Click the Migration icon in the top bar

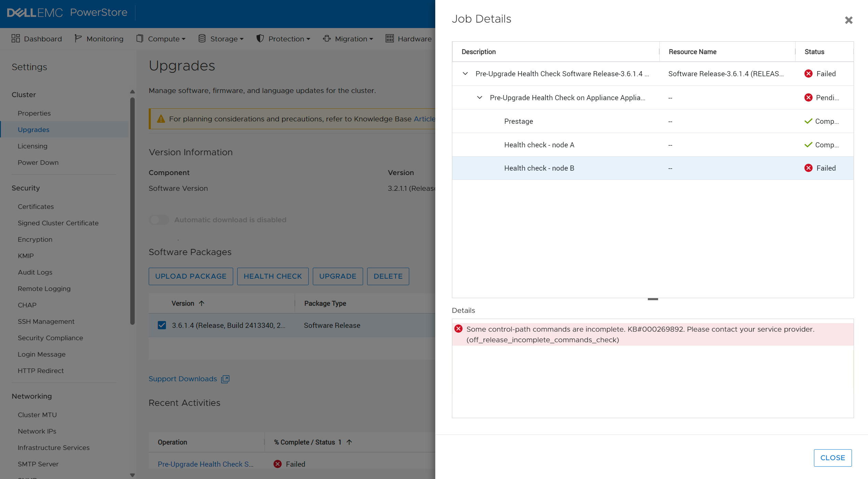pyautogui.click(x=327, y=39)
